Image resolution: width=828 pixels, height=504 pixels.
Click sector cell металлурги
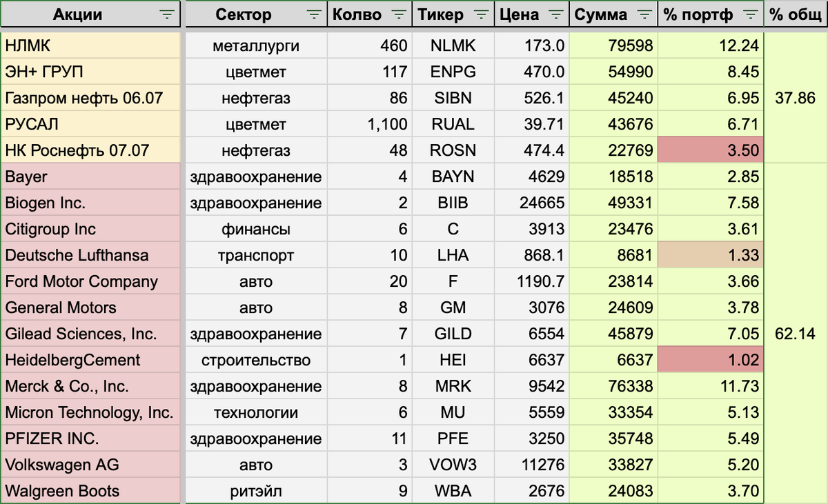point(256,46)
